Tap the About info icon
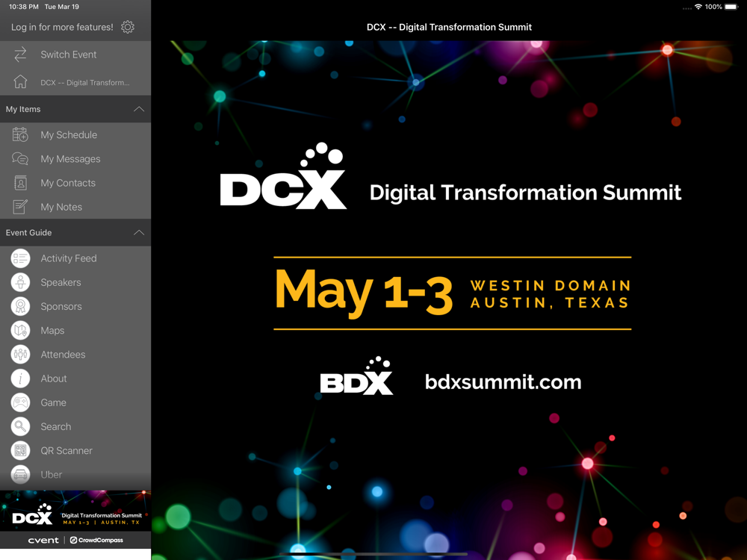Viewport: 747px width, 560px height. (20, 378)
